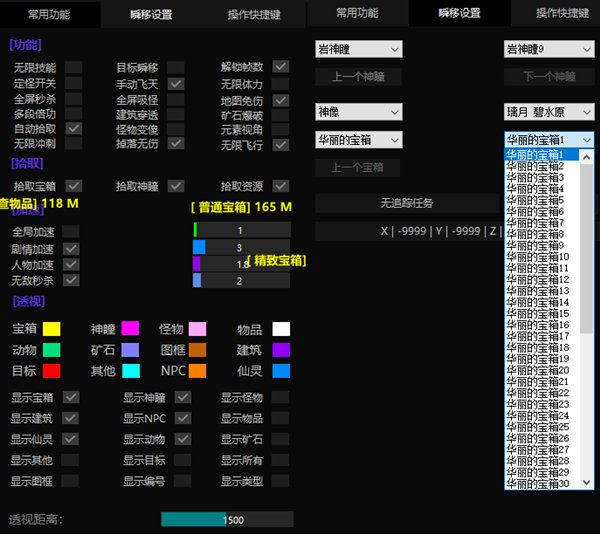This screenshot has width=600, height=534.
Task: Pick the magenta 神瞳 color swatch
Action: coord(130,329)
